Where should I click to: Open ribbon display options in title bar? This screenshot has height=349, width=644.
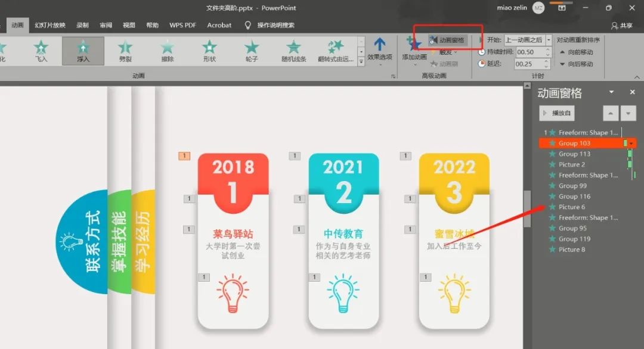562,8
